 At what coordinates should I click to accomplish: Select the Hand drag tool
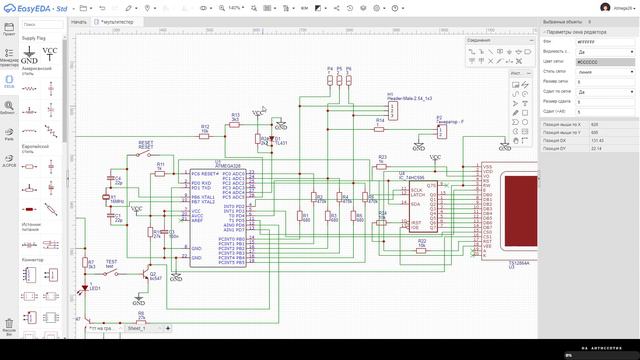516,141
